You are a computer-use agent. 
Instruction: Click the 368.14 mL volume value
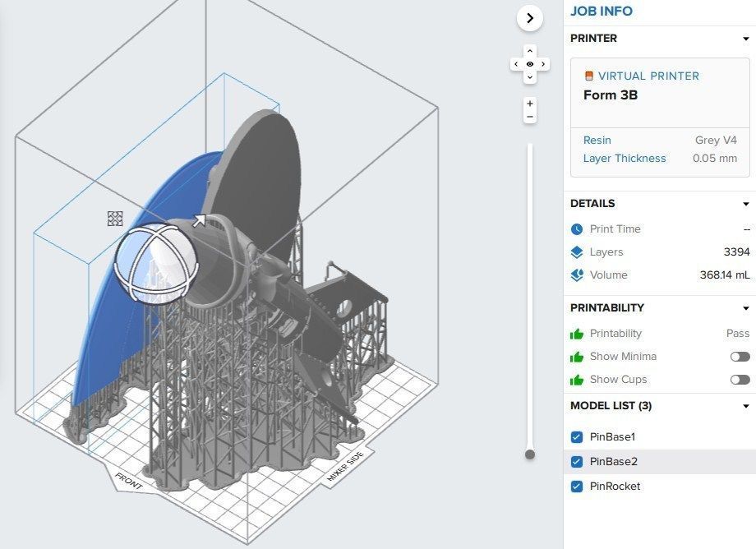coord(725,275)
